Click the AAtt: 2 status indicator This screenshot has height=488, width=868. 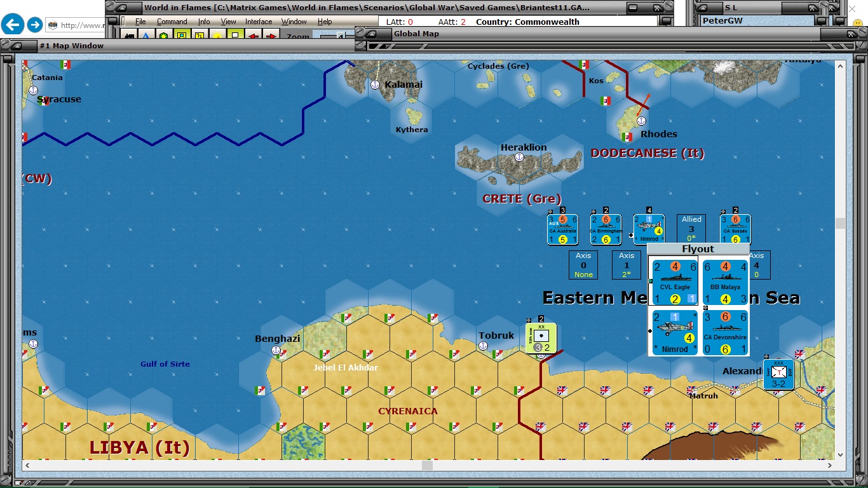pos(452,22)
